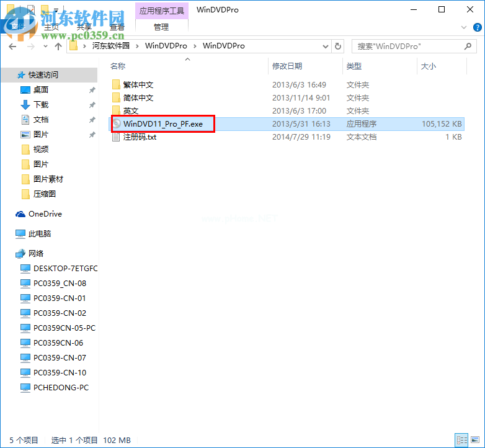Click the 105,152 KB size cell
Image resolution: width=485 pixels, height=448 pixels.
pos(442,123)
